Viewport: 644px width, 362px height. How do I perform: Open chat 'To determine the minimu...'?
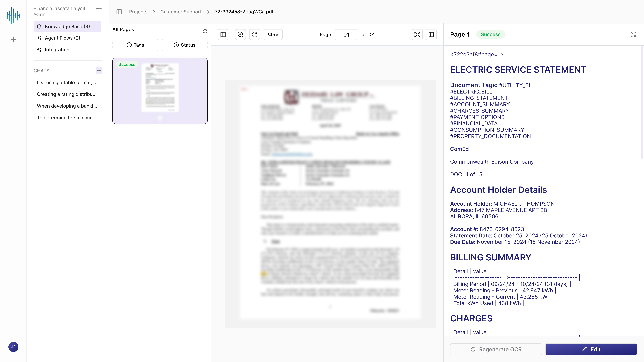pyautogui.click(x=67, y=118)
